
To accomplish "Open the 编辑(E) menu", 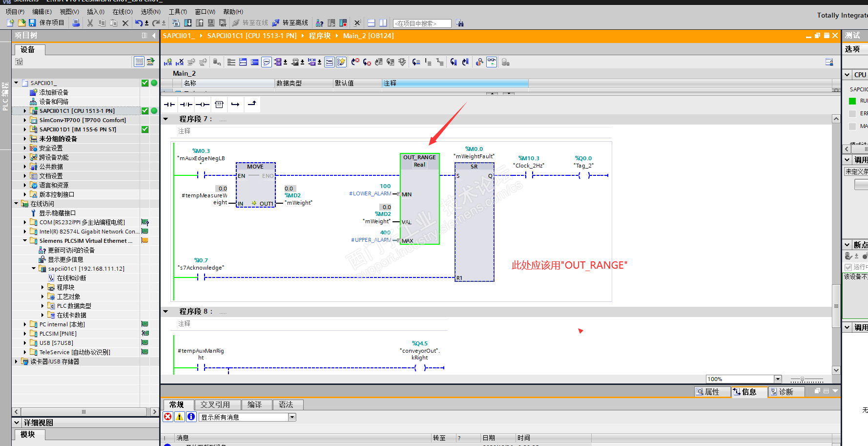I will (42, 12).
